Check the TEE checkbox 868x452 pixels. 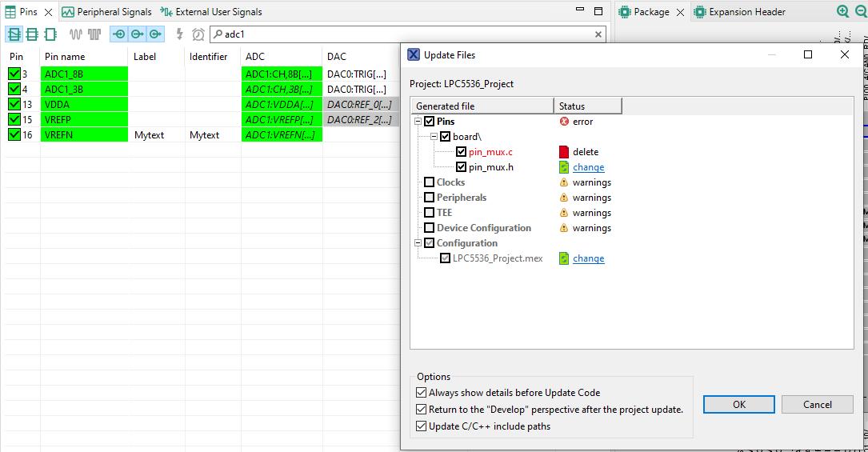[429, 213]
